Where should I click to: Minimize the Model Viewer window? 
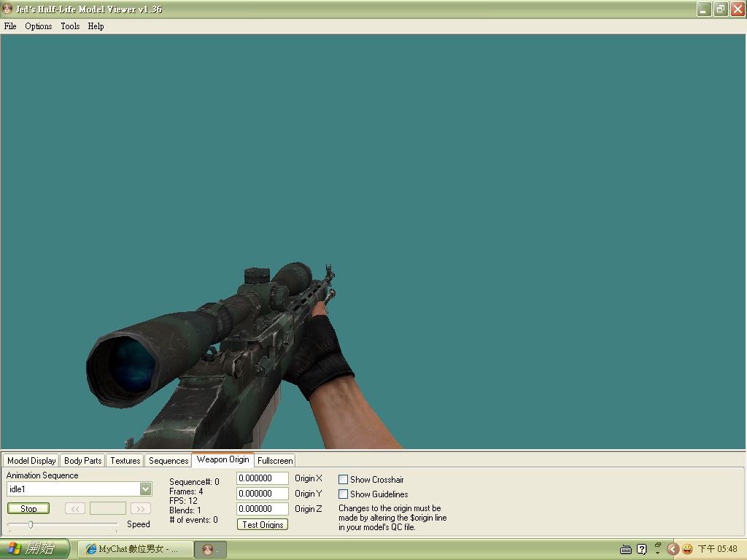pos(704,9)
